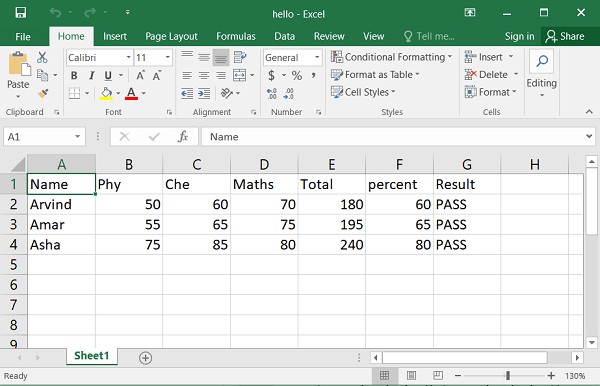This screenshot has width=600, height=386.
Task: Toggle Bold formatting
Action: pyautogui.click(x=74, y=75)
